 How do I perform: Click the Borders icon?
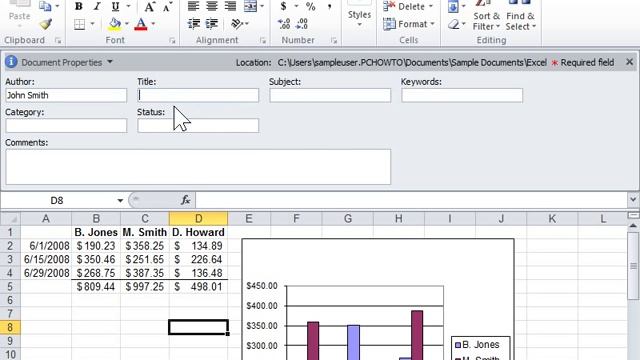pyautogui.click(x=80, y=24)
